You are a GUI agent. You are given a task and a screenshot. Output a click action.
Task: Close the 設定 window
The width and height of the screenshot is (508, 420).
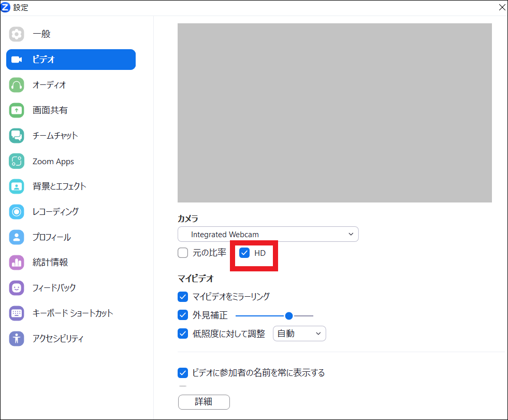pyautogui.click(x=502, y=7)
